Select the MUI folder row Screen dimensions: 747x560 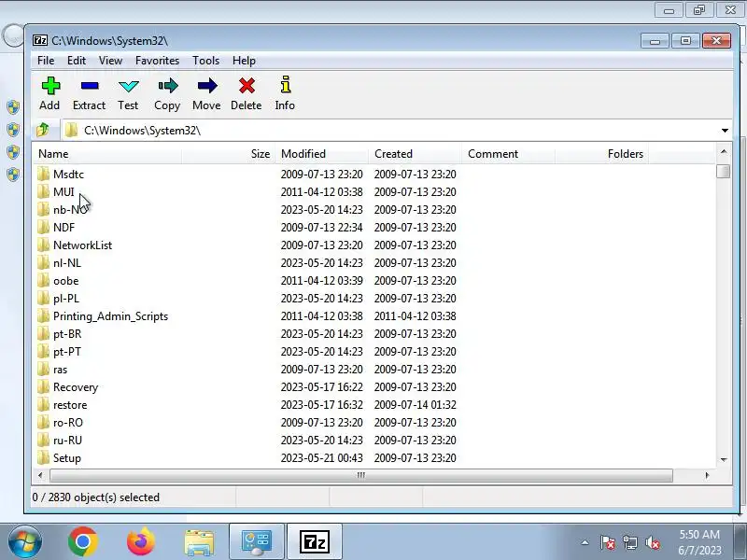click(374, 192)
